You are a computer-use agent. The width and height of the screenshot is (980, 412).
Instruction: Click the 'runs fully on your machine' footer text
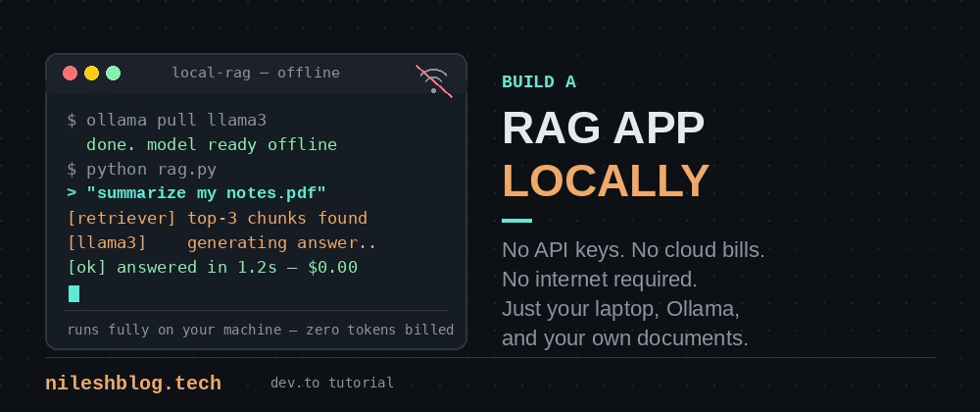(x=260, y=330)
